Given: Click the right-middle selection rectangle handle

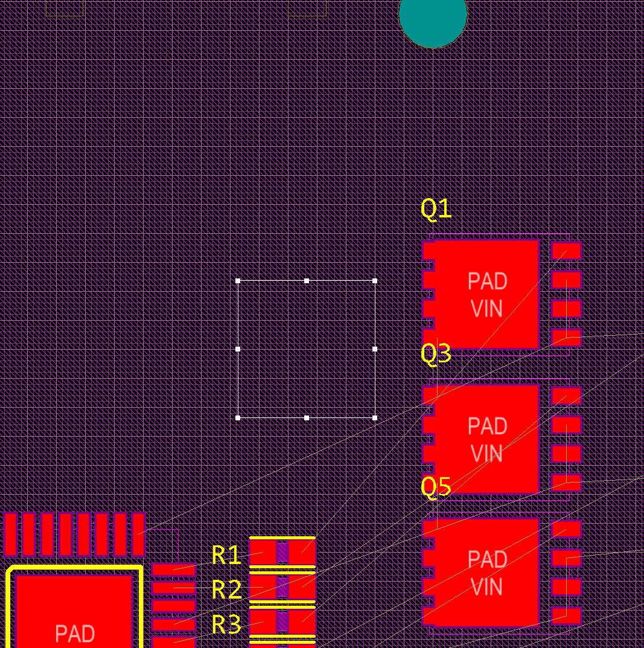Looking at the screenshot, I should pyautogui.click(x=375, y=349).
